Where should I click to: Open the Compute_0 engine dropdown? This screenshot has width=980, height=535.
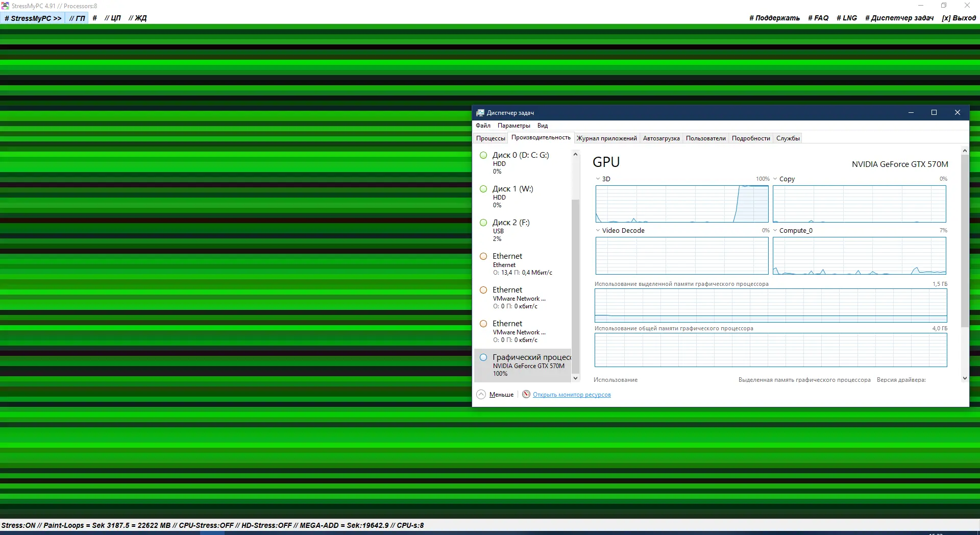(x=775, y=231)
